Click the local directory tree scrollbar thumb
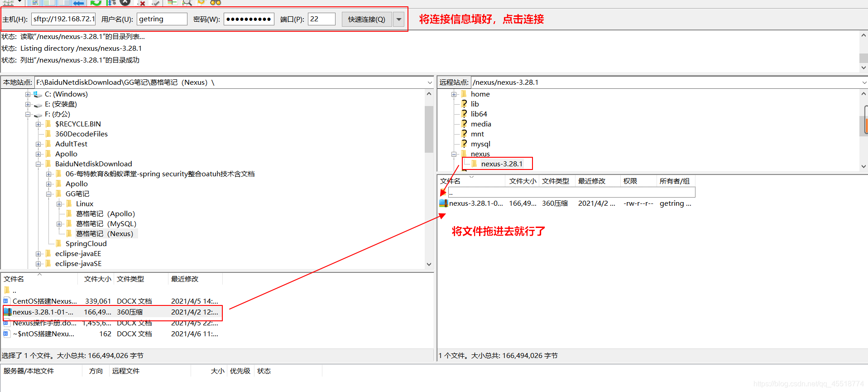868x392 pixels. (x=429, y=129)
